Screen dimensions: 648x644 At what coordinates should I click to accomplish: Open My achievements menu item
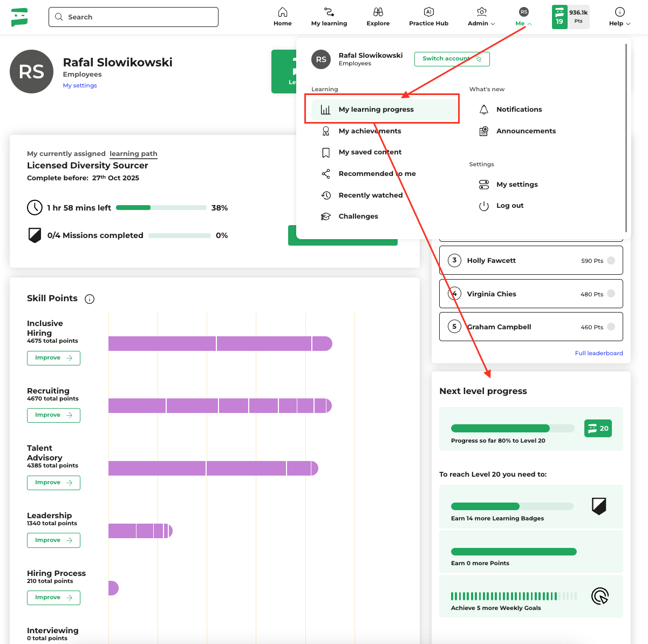click(370, 131)
